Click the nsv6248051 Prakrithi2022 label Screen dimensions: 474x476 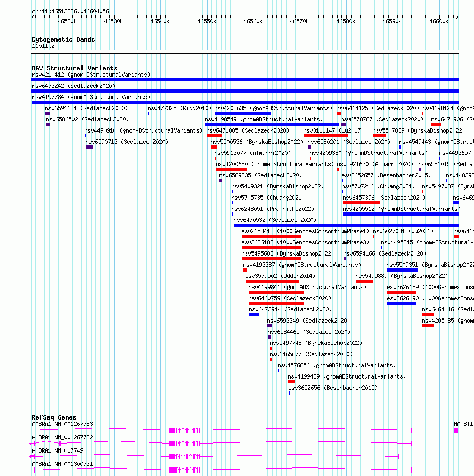(273, 209)
